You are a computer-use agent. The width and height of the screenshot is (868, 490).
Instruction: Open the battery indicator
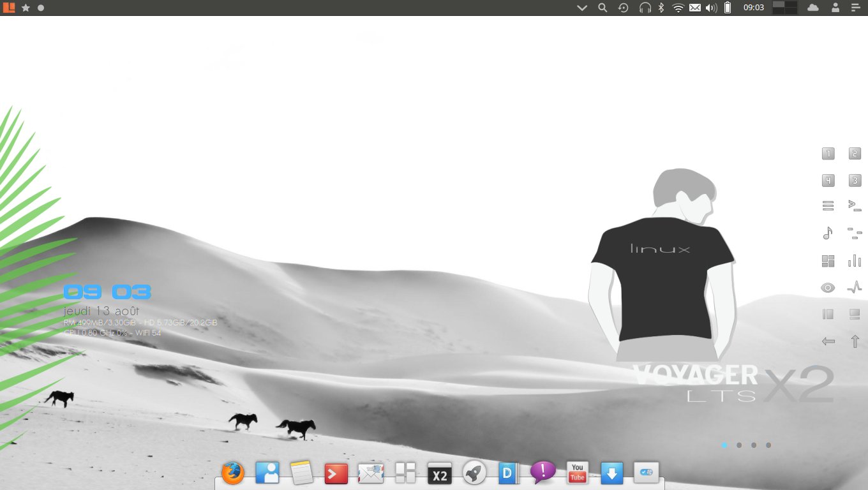click(728, 8)
